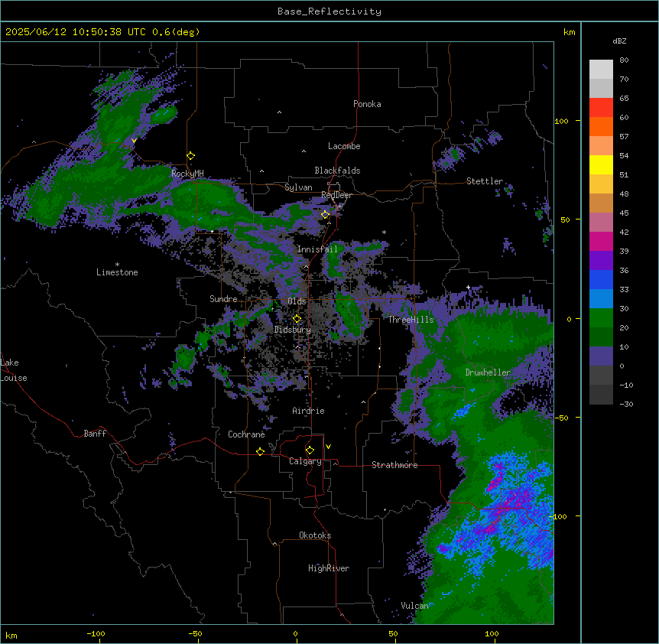Click the Vulcan town label
Image resolution: width=659 pixels, height=644 pixels.
(x=414, y=606)
